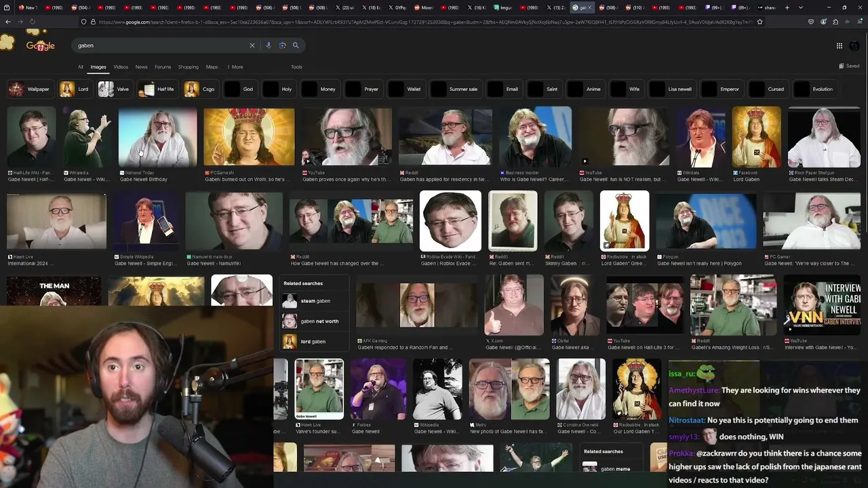
Task: Open the Tools filter options
Action: 296,67
